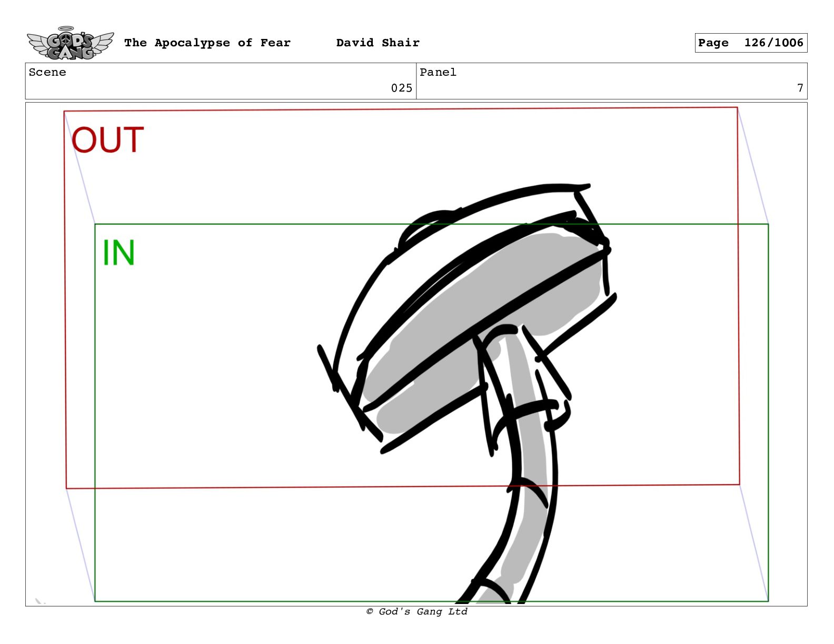
Task: Click the God's Gang winged logo
Action: [x=70, y=43]
